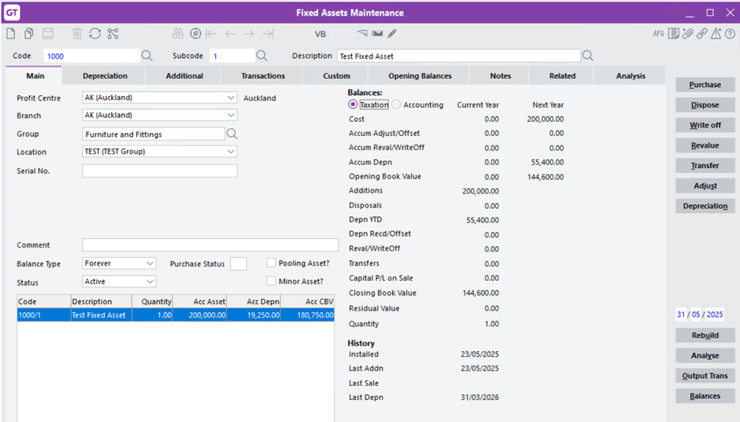Tick the Minor Asset checkbox
740x422 pixels.
(271, 281)
